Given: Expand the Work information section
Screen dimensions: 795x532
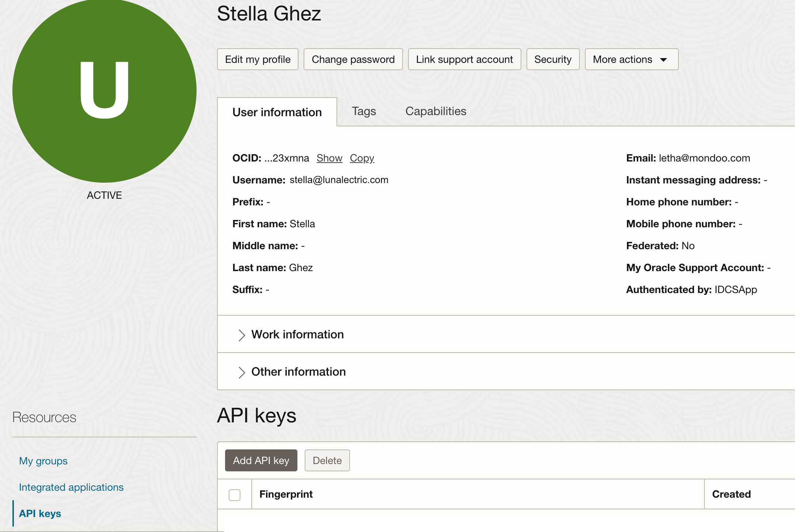Looking at the screenshot, I should (x=297, y=334).
